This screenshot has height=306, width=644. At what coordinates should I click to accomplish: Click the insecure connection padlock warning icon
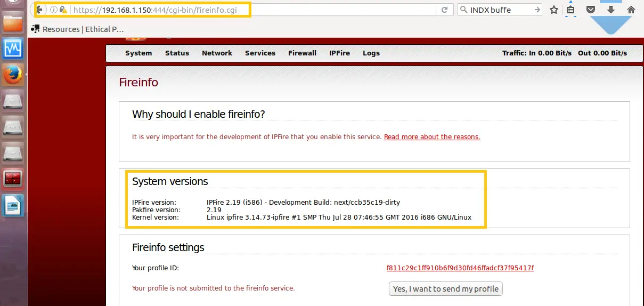[63, 10]
